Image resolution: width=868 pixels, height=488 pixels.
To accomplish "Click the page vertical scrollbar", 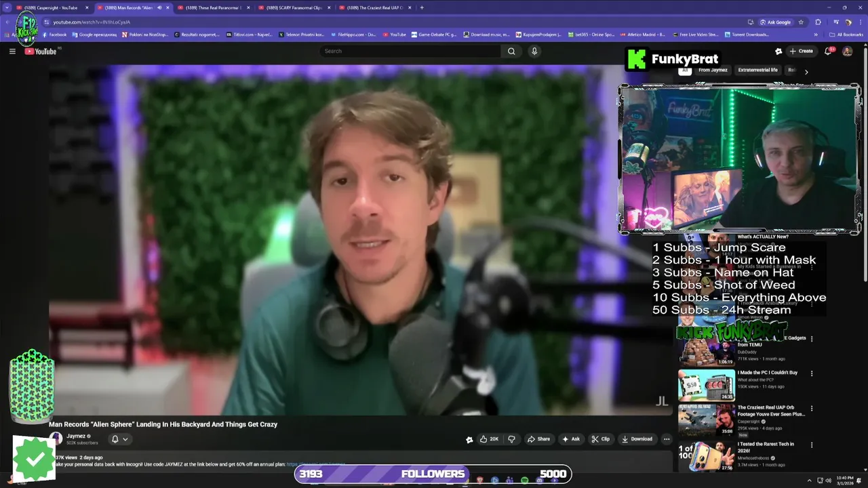I will coord(865,163).
